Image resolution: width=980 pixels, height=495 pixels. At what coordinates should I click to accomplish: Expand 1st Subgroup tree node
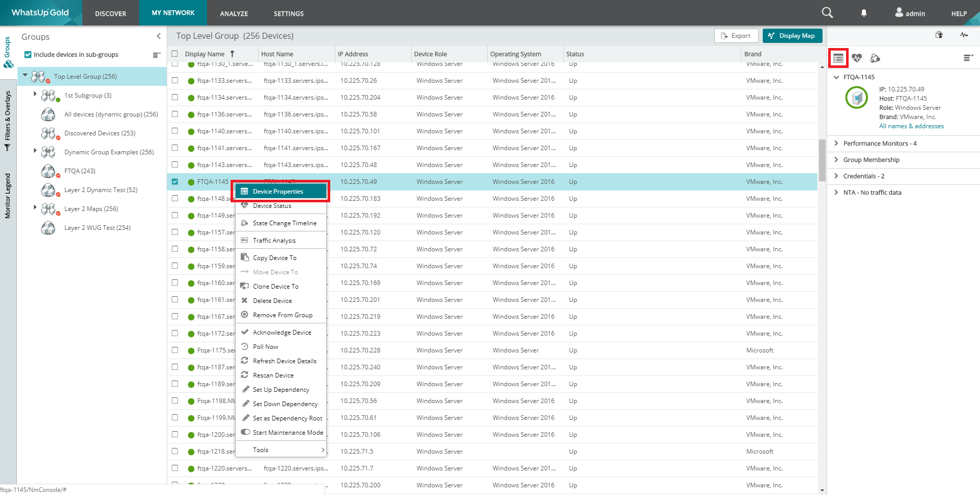[35, 94]
